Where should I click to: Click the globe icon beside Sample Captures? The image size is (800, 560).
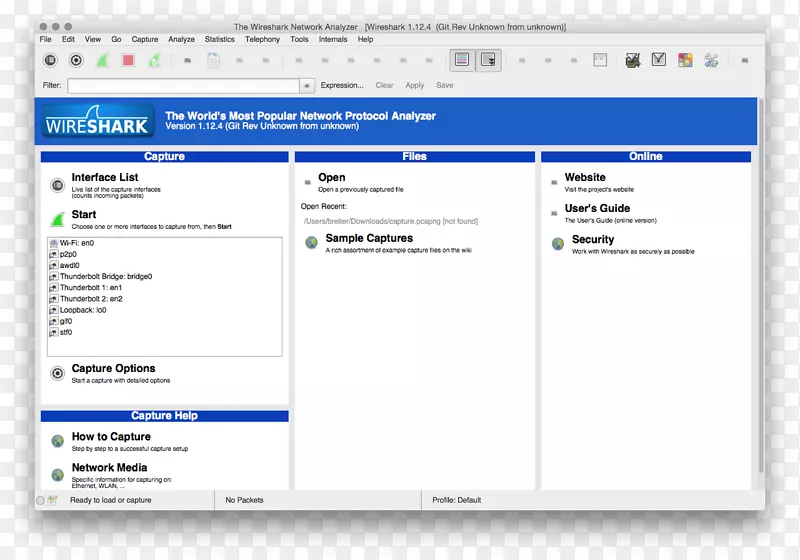311,242
